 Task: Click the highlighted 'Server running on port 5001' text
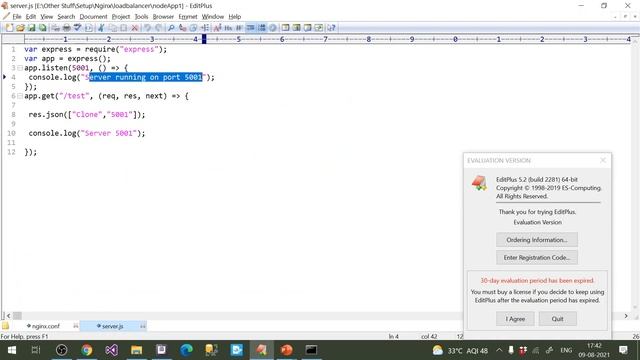(146, 77)
